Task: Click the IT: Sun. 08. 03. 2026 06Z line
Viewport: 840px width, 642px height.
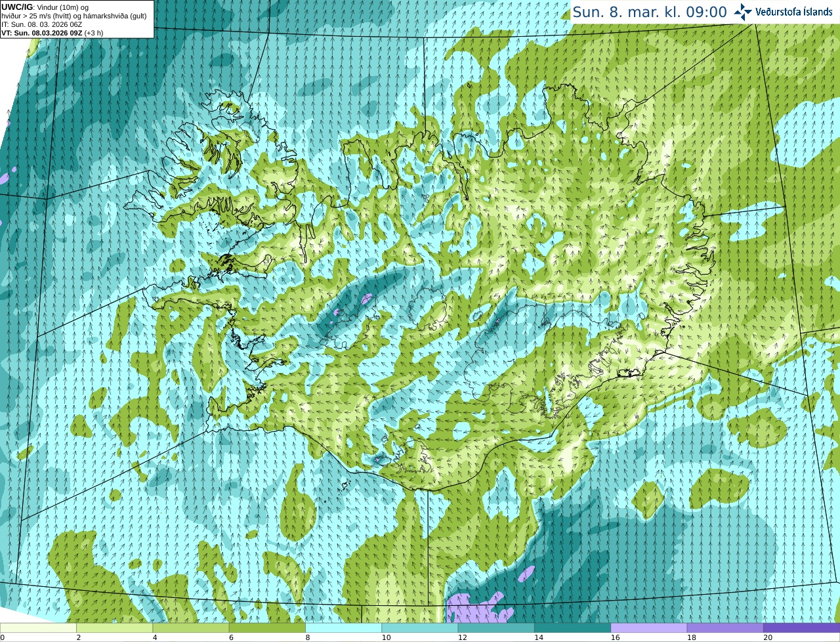Action: coord(42,24)
